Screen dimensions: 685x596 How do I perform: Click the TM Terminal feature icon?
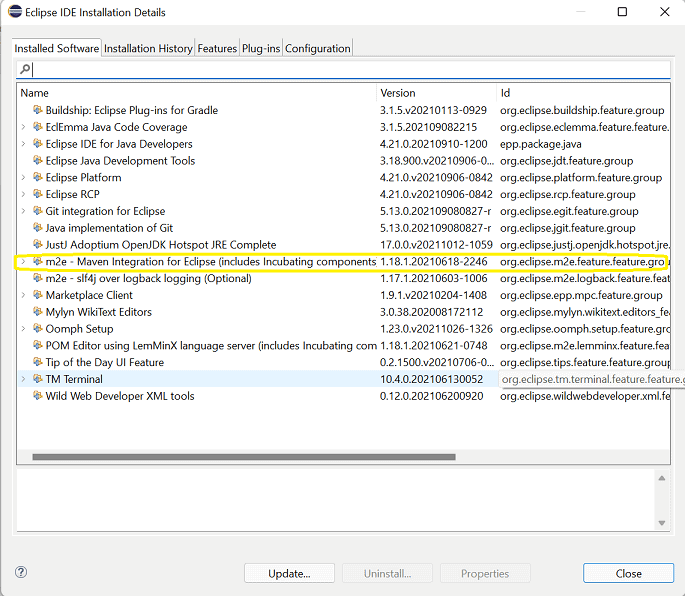tap(38, 378)
